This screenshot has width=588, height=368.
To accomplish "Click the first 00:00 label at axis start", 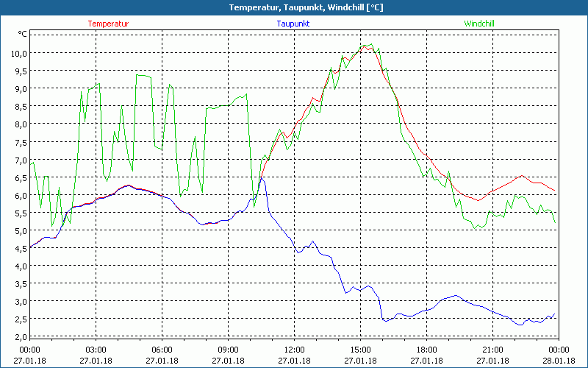I will (x=29, y=350).
